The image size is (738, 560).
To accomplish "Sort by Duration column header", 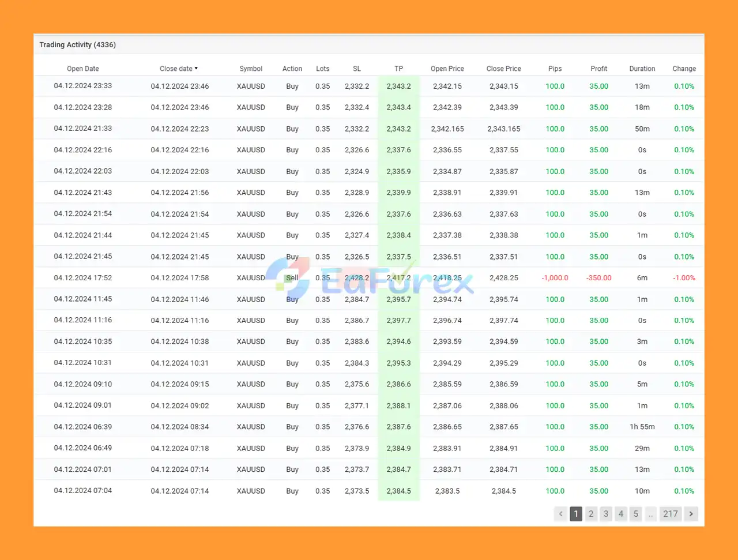I will [642, 69].
